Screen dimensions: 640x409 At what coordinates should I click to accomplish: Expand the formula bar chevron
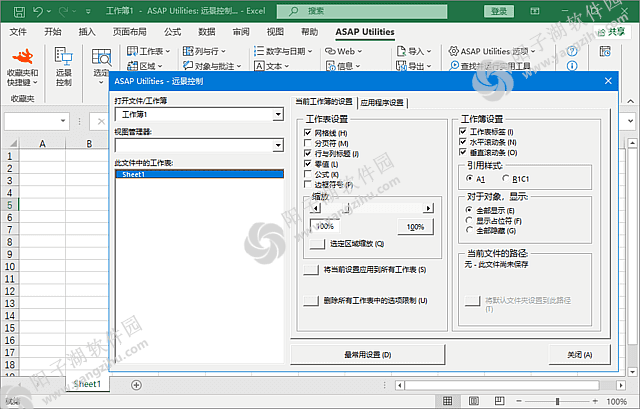[631, 121]
